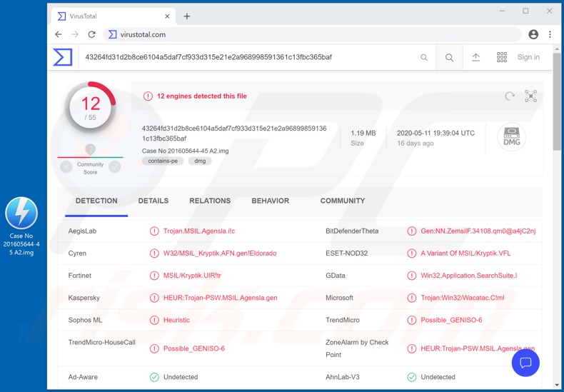Screen dimensions: 564x392
Task: Click the Sign in link
Action: pos(528,57)
